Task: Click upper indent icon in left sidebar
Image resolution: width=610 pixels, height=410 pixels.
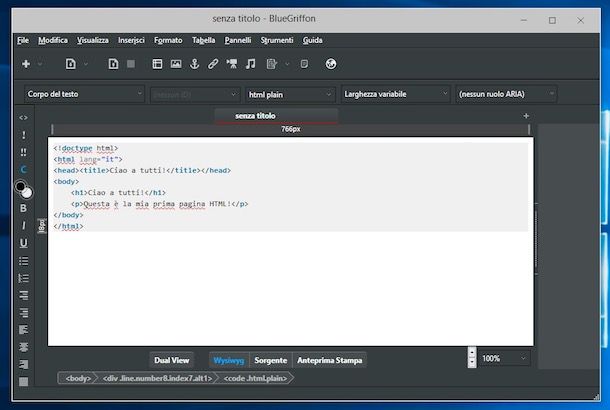Action: [x=24, y=296]
